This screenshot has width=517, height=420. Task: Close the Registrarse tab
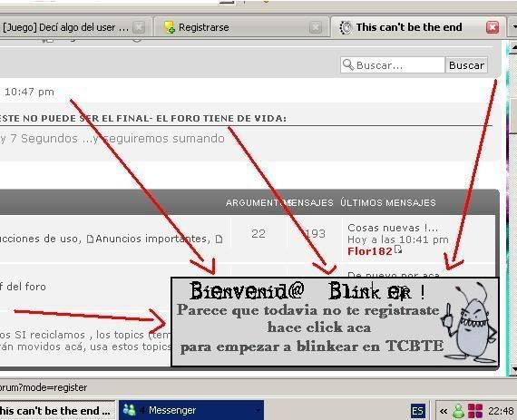pyautogui.click(x=316, y=27)
